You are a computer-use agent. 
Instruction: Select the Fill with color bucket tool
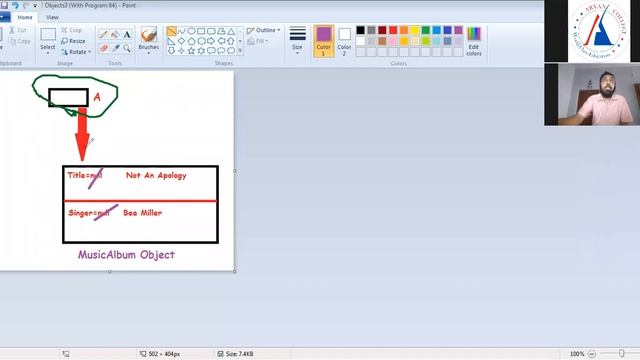coord(115,35)
